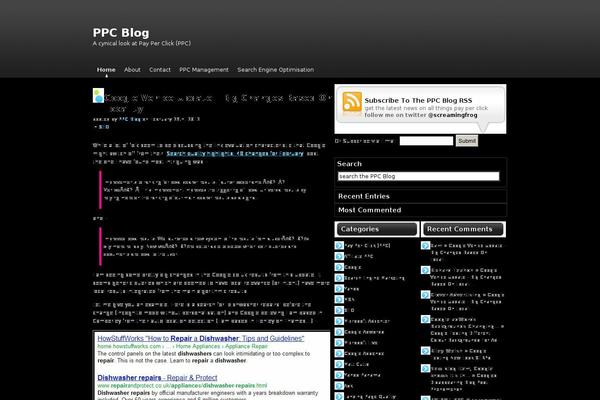Click arrow icon beside Google Adwords category
The height and width of the screenshot is (400, 600).
pos(339,331)
